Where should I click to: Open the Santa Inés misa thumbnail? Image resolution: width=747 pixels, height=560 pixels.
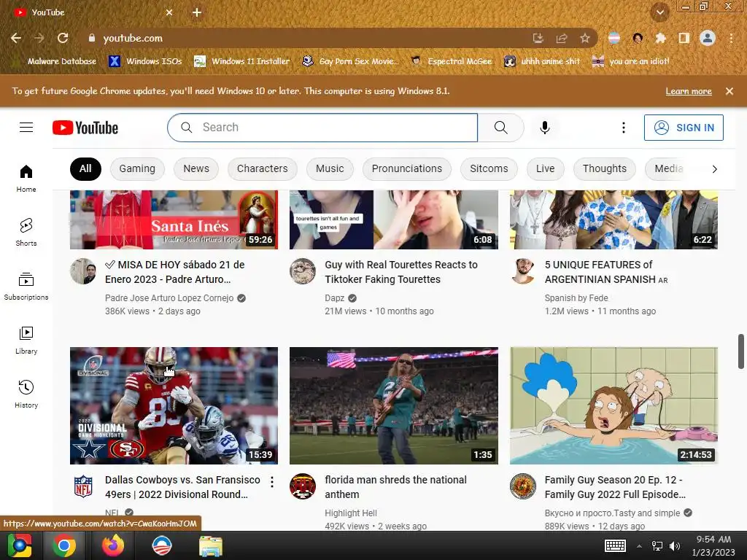tap(174, 219)
